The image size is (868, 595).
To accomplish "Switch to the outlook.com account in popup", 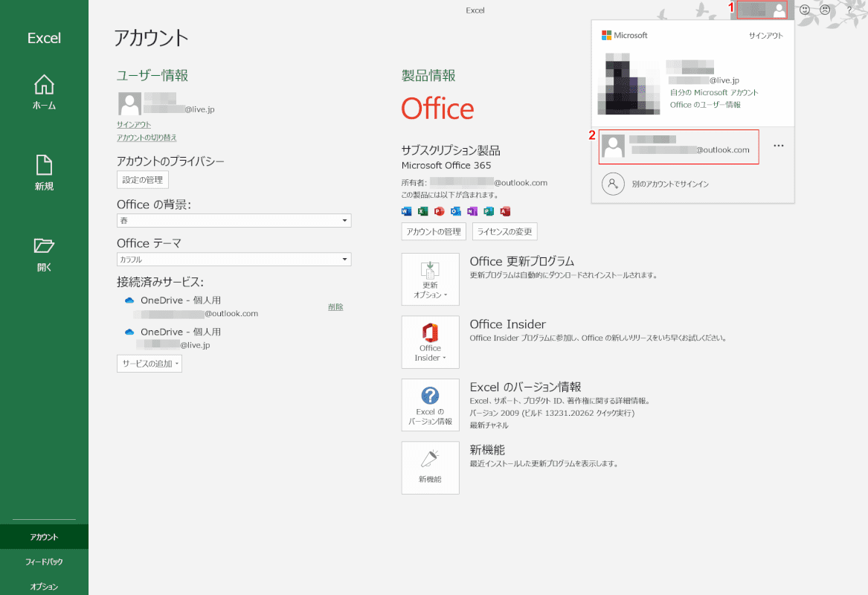I will 678,147.
